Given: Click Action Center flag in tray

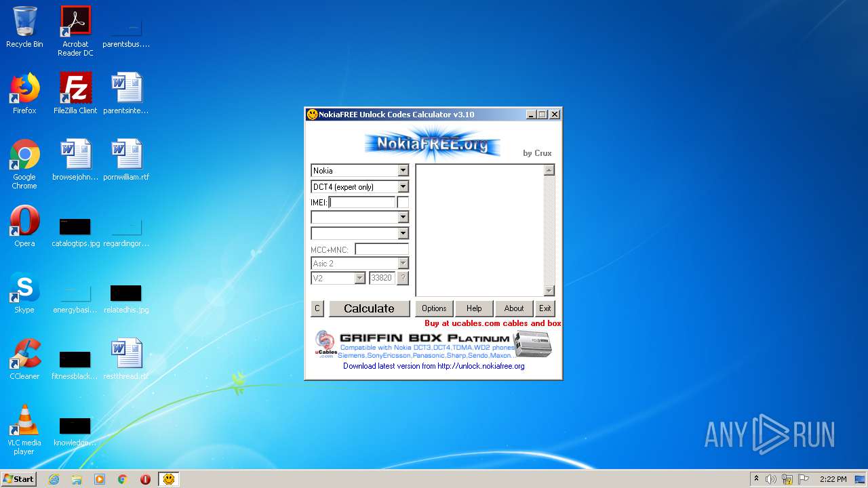Looking at the screenshot, I should [x=804, y=479].
